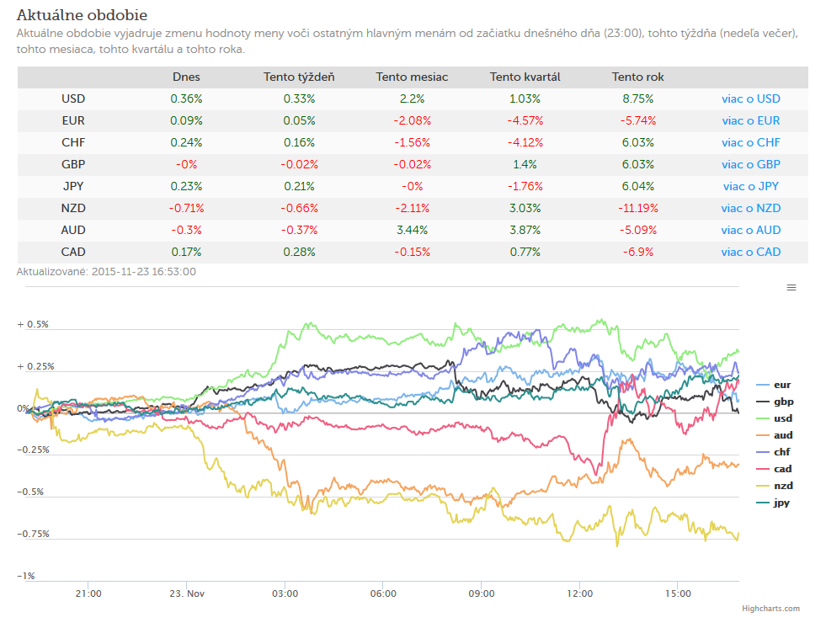Click the 'viac o GBP' link
Image resolution: width=826 pixels, height=644 pixels.
tap(751, 164)
